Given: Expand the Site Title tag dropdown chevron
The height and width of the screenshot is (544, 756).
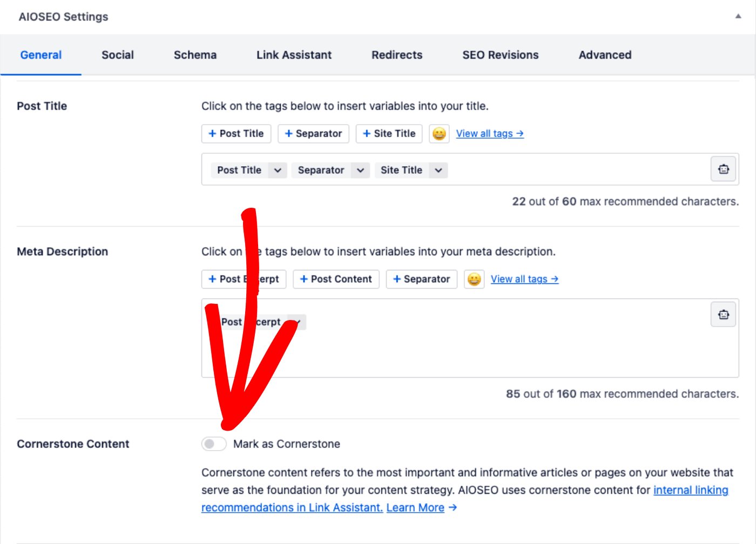Looking at the screenshot, I should point(438,171).
